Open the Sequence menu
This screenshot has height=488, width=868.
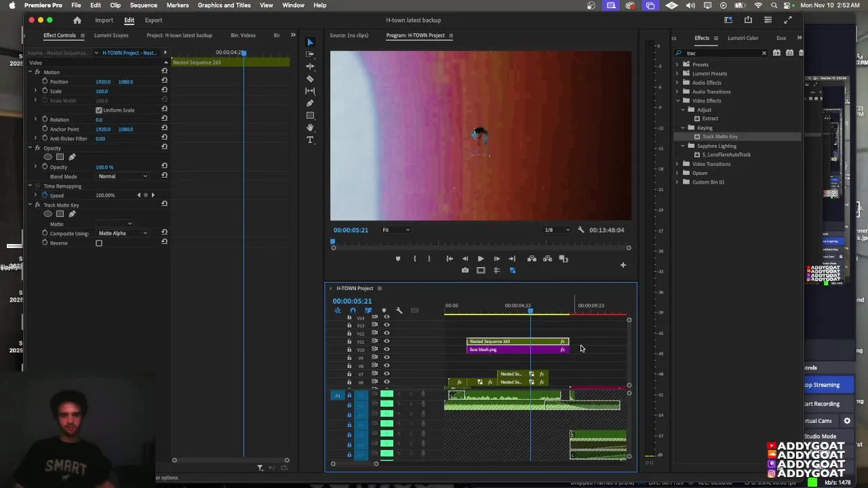[x=143, y=5]
